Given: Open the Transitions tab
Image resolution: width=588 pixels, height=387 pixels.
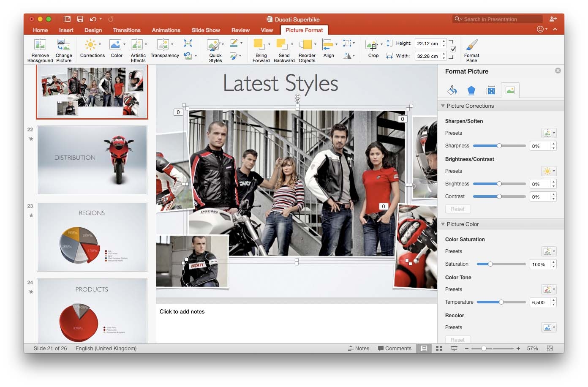Looking at the screenshot, I should [x=127, y=30].
